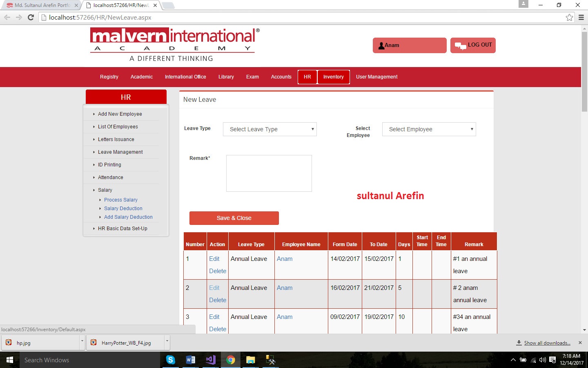
Task: Open Skype from the taskbar
Action: point(171,360)
